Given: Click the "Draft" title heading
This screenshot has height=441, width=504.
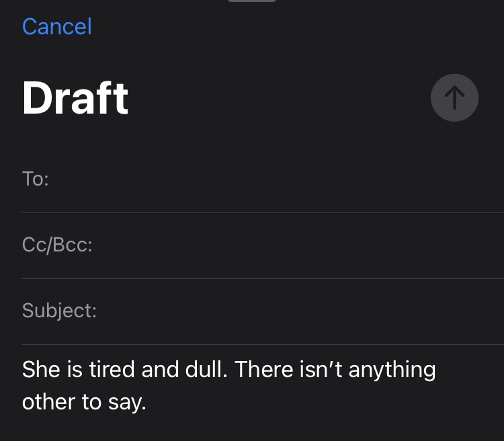Looking at the screenshot, I should tap(75, 98).
